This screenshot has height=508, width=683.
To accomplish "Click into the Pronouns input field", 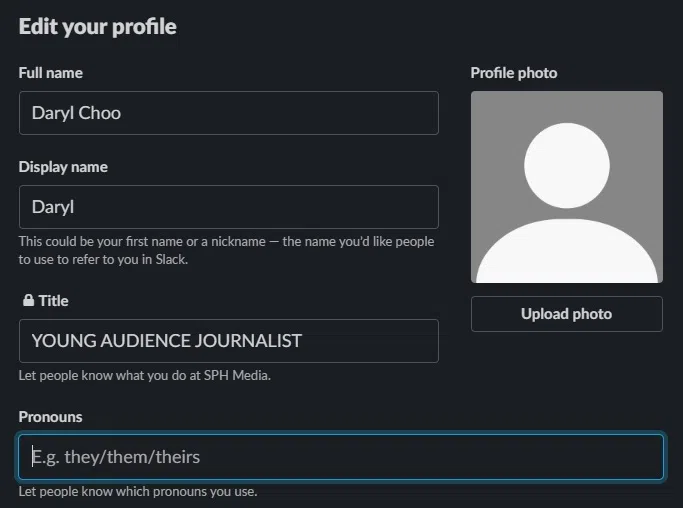I will [x=340, y=457].
